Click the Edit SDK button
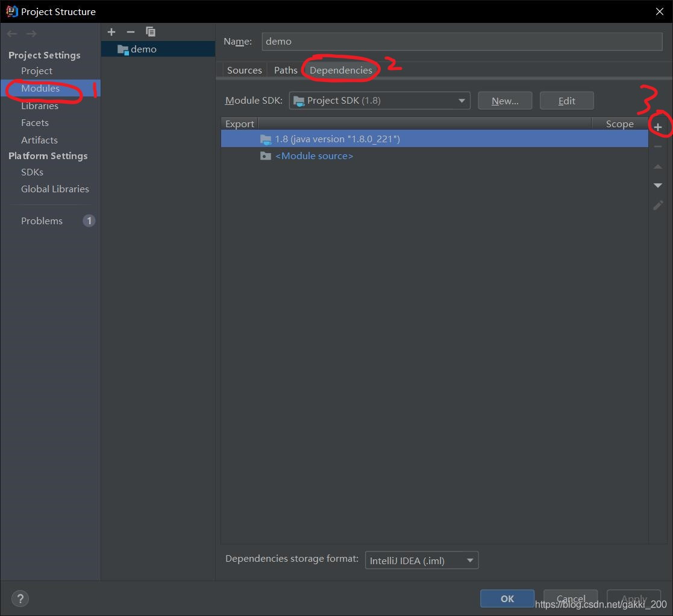The height and width of the screenshot is (616, 673). (566, 101)
